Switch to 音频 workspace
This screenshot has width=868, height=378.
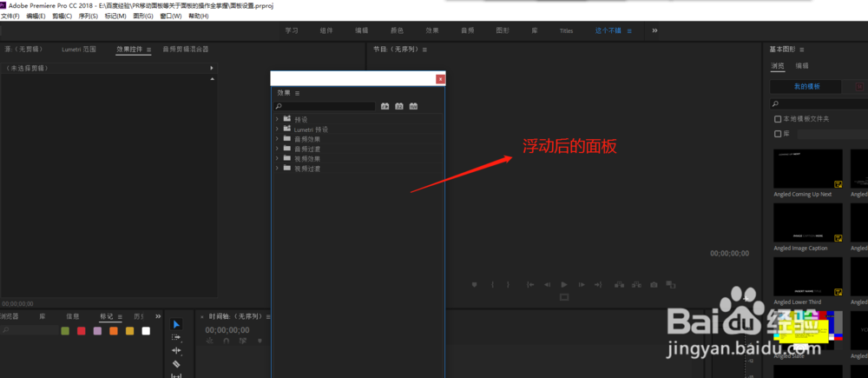point(468,31)
